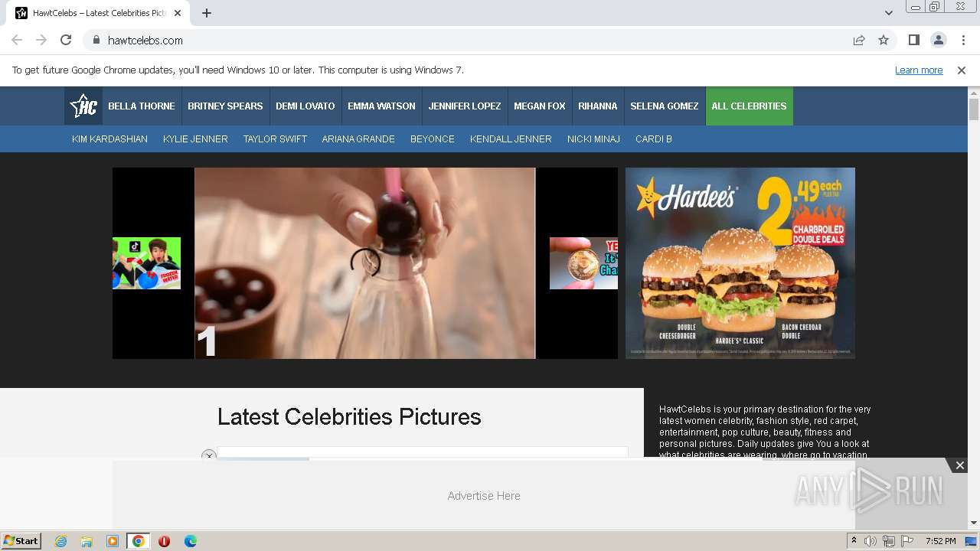The image size is (980, 551).
Task: Toggle the Chrome side panel
Action: pos(913,40)
